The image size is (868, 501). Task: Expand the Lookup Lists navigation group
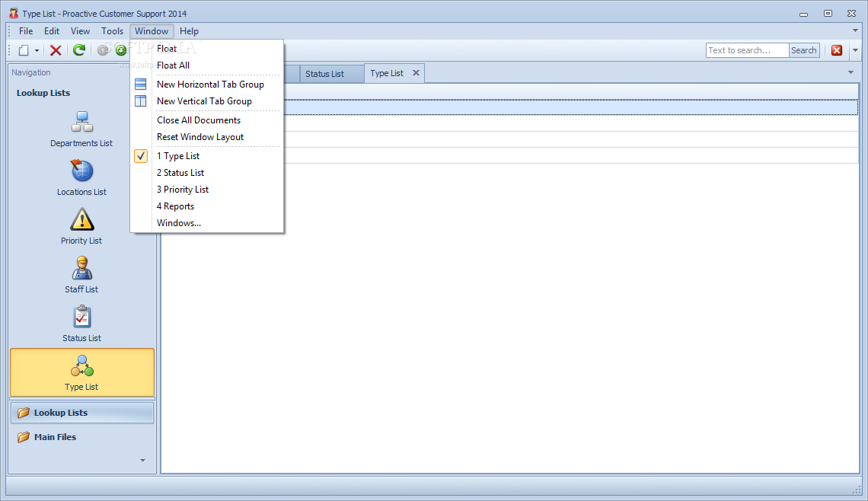[x=82, y=413]
